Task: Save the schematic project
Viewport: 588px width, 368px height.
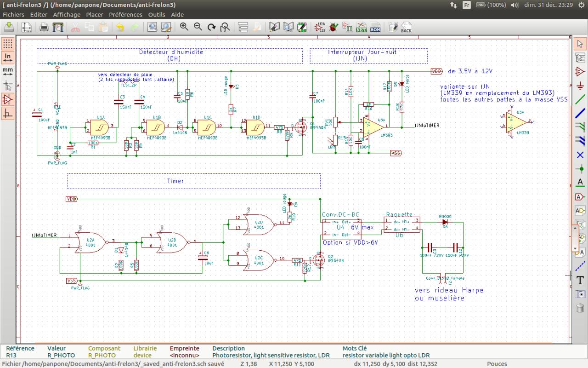Action: pos(9,27)
